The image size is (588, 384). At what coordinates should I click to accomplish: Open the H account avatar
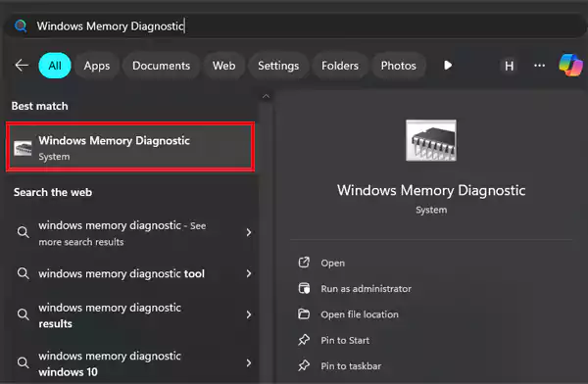509,66
